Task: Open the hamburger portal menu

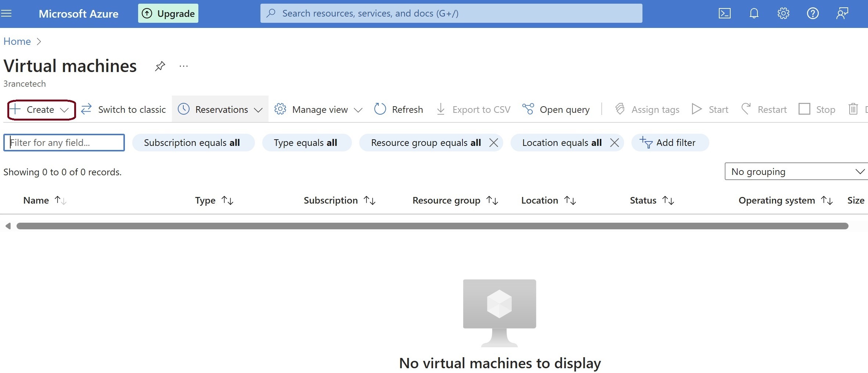Action: [6, 14]
